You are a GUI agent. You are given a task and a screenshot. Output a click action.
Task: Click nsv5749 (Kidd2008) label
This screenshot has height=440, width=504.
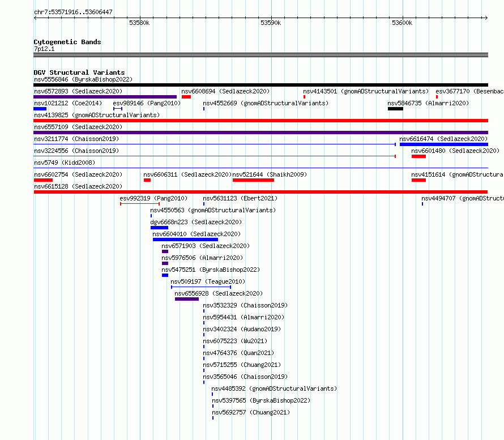pos(65,163)
